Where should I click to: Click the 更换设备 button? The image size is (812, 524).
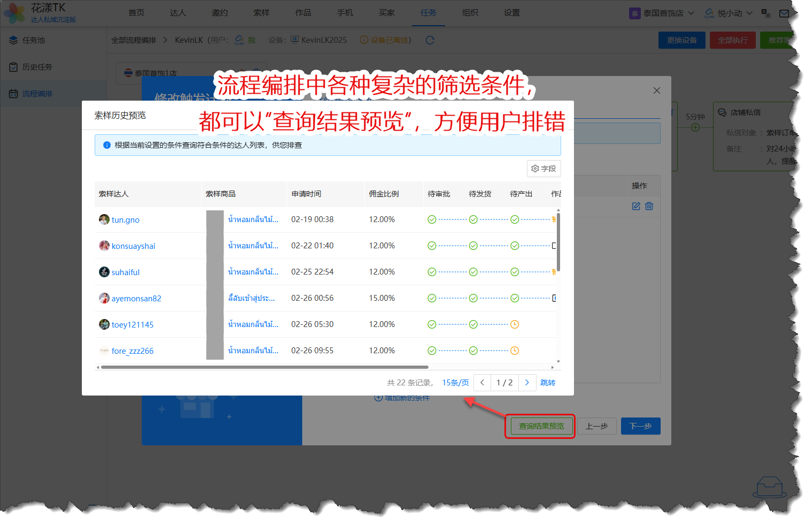pyautogui.click(x=681, y=40)
